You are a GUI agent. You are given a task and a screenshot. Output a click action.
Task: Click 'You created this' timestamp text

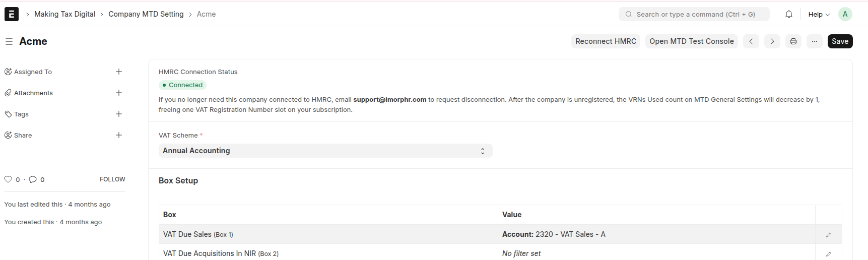pos(53,222)
